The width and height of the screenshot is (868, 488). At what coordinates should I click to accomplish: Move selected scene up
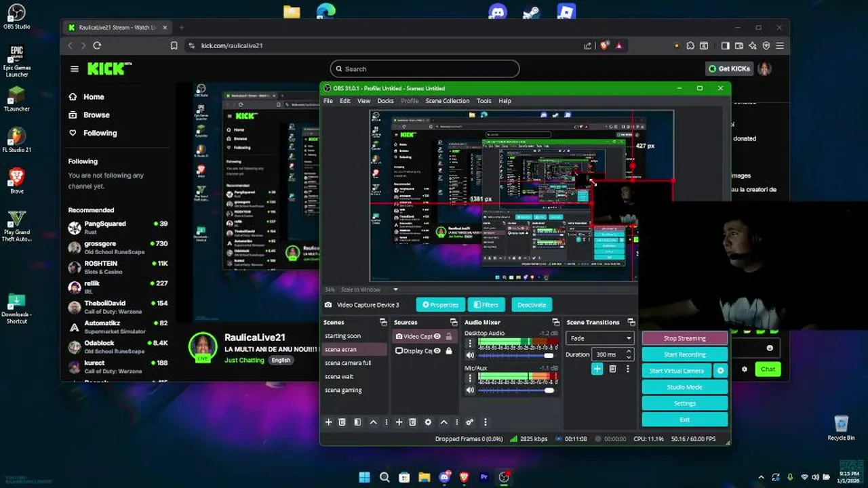pyautogui.click(x=373, y=422)
